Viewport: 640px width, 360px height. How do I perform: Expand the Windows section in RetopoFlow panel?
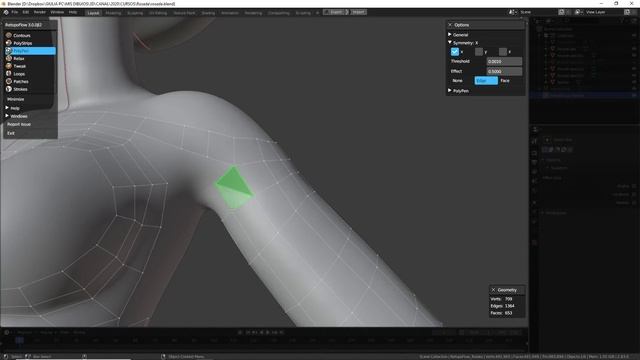[7, 116]
